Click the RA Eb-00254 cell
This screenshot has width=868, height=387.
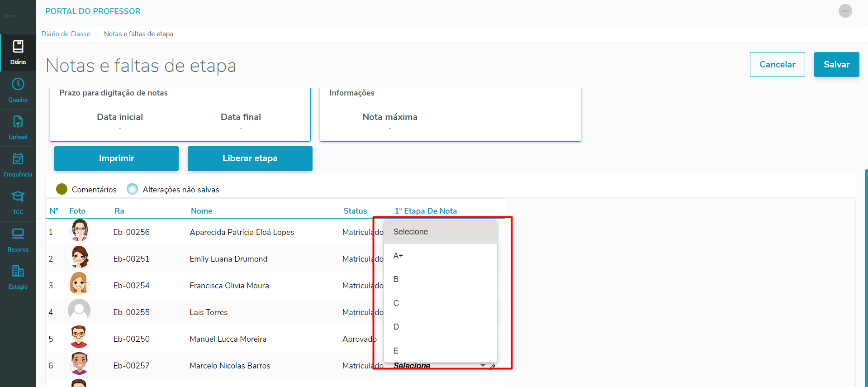tap(131, 286)
